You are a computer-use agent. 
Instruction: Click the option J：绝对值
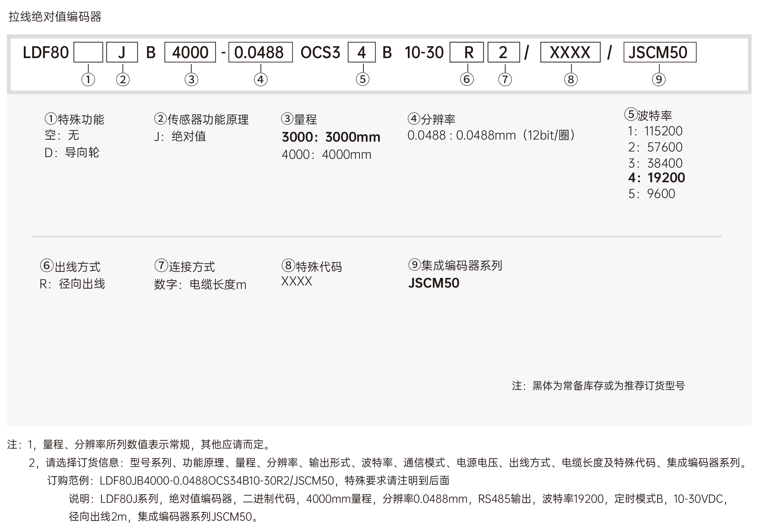[x=180, y=136]
